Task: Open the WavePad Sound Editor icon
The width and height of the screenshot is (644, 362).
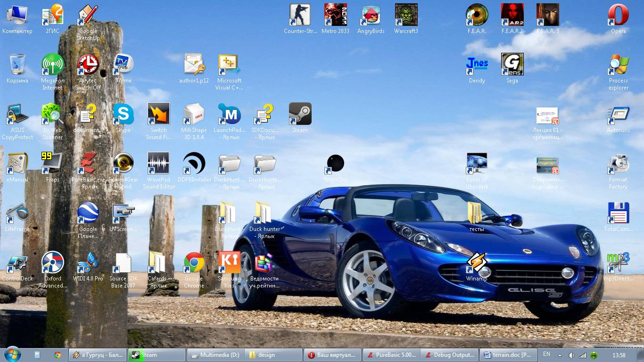Action: (158, 164)
